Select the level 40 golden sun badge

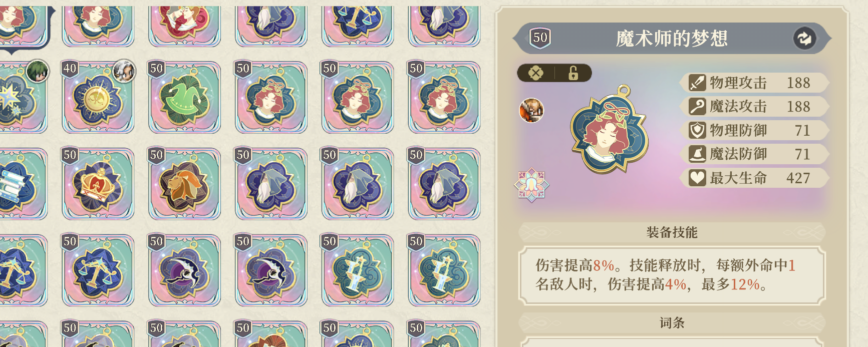(x=98, y=97)
